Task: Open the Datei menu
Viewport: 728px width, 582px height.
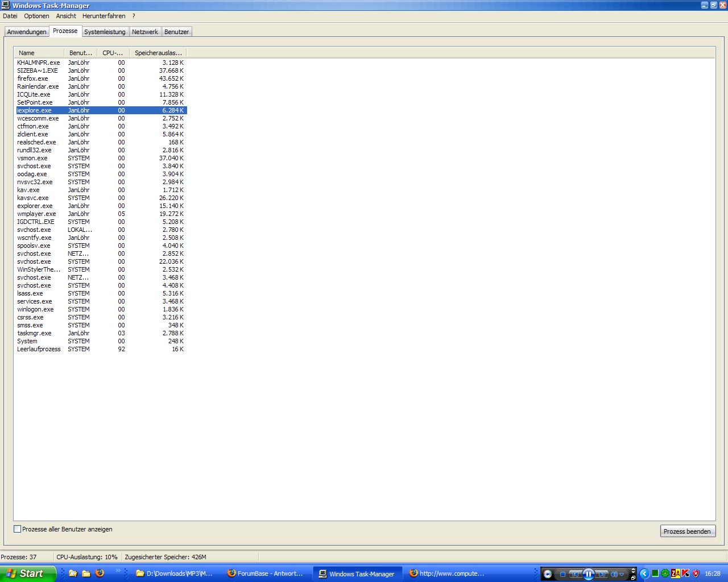Action: (10, 16)
